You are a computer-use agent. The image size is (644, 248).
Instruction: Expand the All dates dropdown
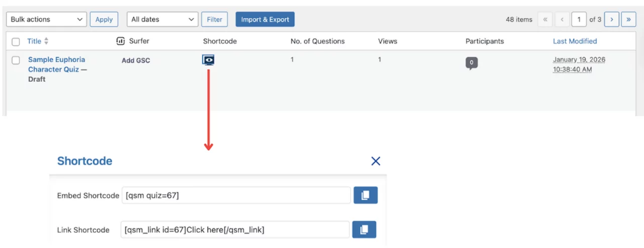pos(163,19)
